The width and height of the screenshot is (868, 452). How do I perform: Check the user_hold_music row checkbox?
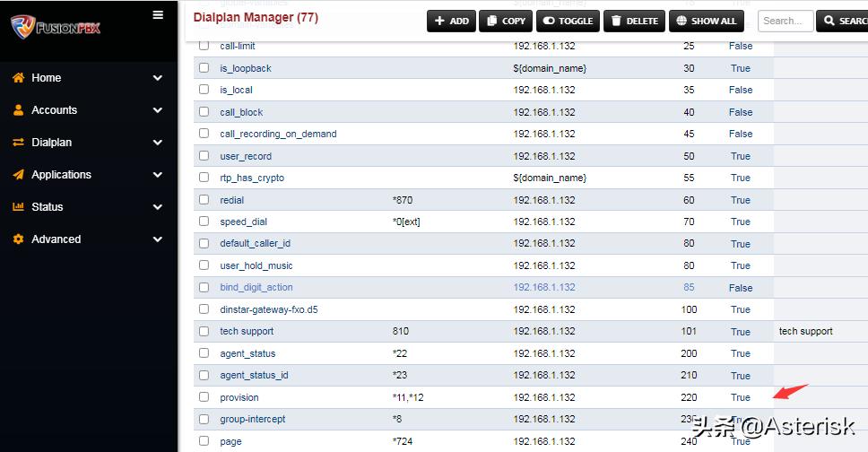[204, 265]
